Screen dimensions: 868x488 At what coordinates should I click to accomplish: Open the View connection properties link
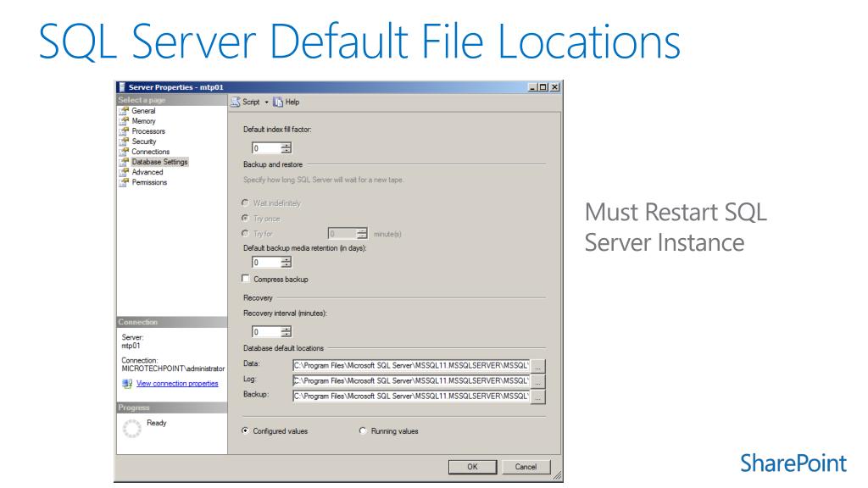click(x=177, y=384)
